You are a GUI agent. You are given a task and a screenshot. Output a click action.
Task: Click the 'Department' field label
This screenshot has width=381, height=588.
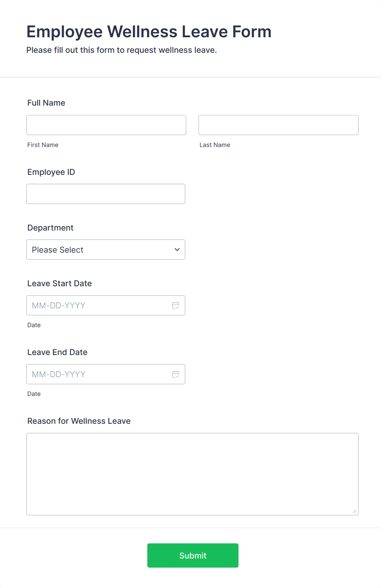click(50, 228)
